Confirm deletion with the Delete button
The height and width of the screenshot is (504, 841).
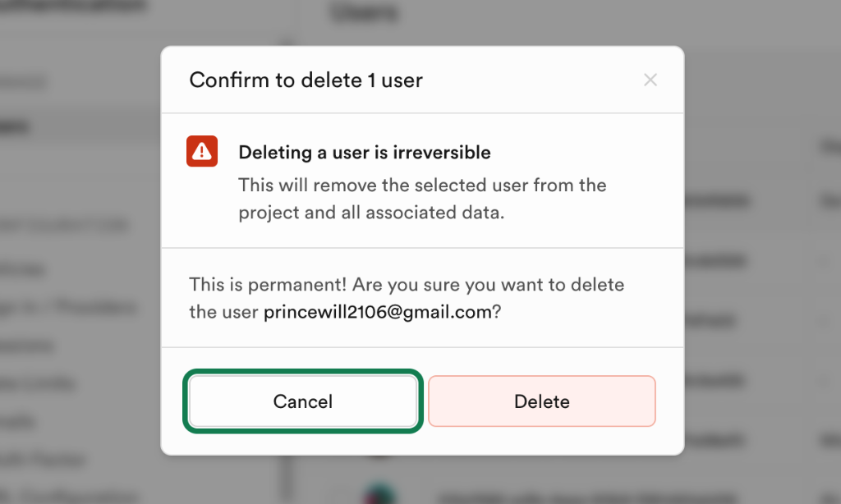541,401
